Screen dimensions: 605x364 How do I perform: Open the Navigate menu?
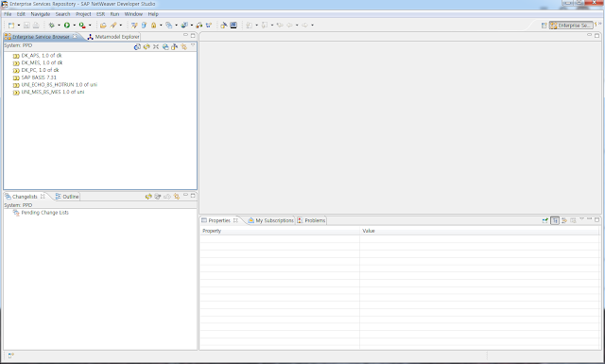(x=41, y=14)
